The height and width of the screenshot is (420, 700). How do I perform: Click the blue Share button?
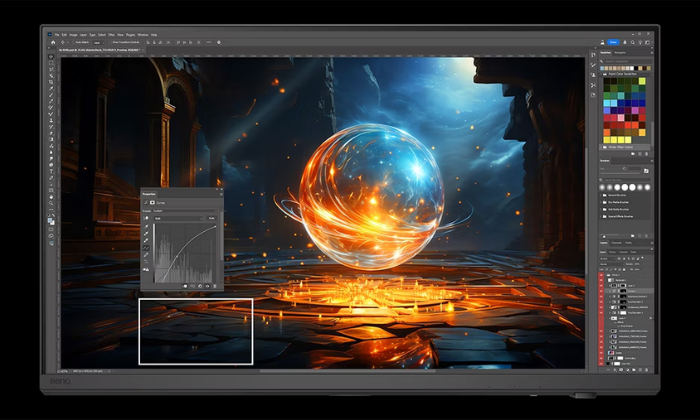(x=612, y=42)
